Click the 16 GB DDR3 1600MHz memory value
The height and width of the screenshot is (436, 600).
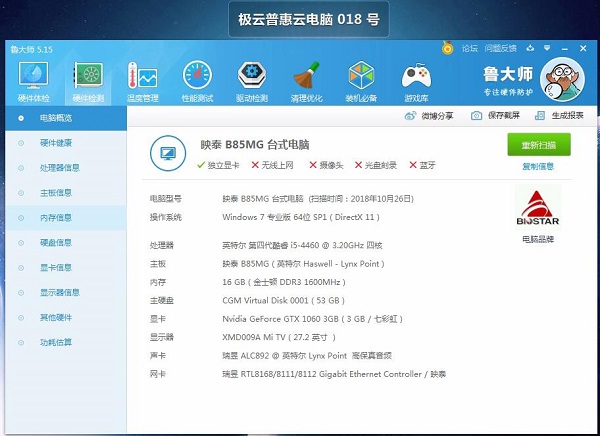pyautogui.click(x=284, y=282)
